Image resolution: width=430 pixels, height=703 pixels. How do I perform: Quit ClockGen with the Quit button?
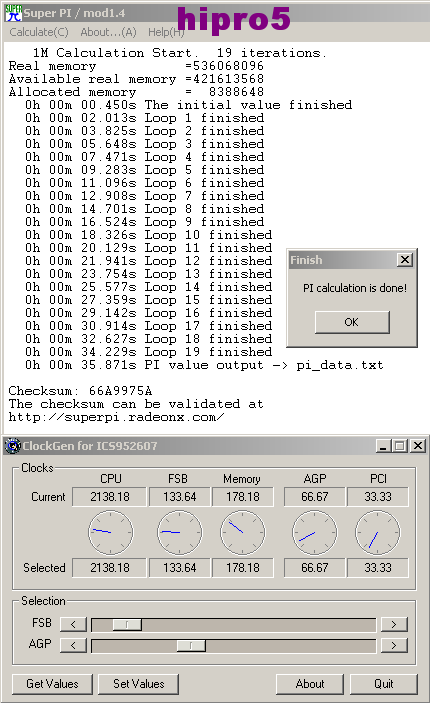[384, 684]
